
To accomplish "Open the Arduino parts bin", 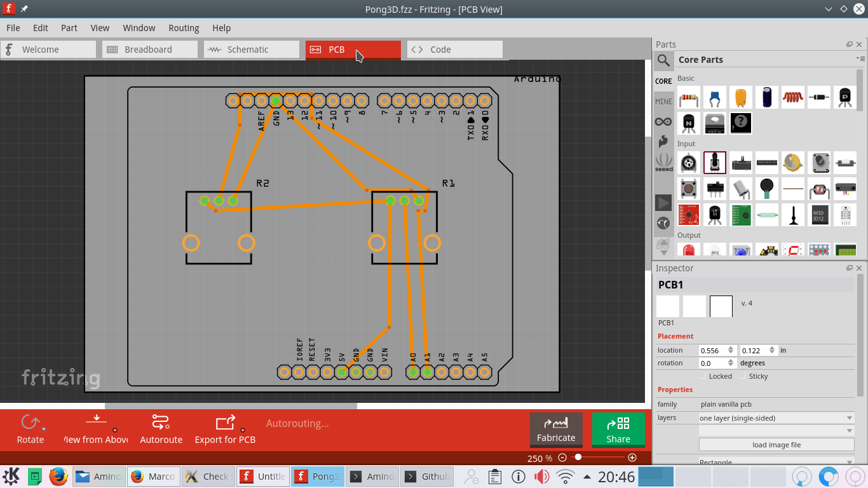I will pyautogui.click(x=663, y=121).
